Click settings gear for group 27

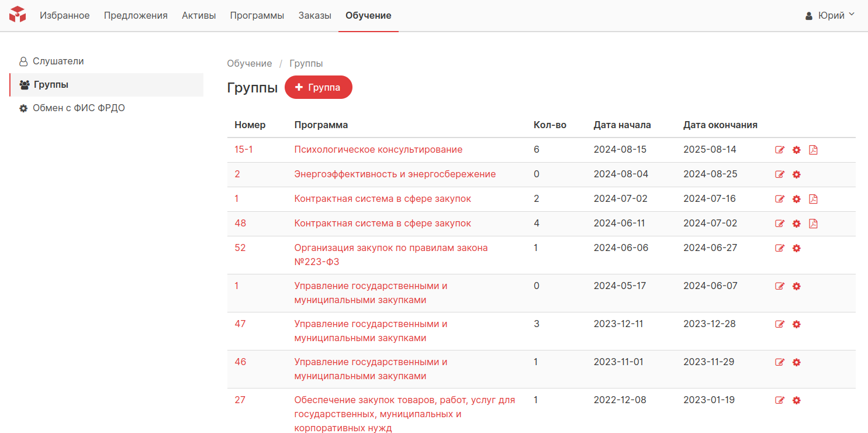pos(796,400)
